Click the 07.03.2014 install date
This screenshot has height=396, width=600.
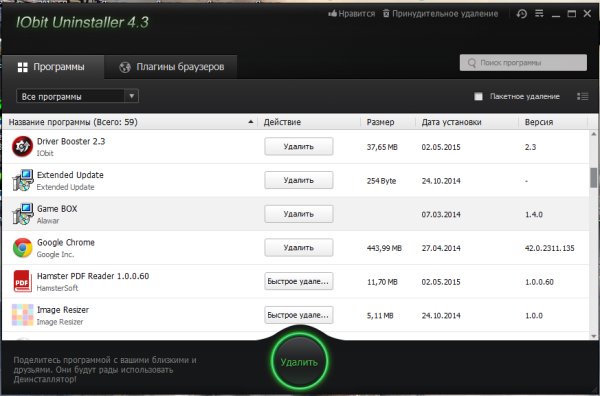point(441,215)
